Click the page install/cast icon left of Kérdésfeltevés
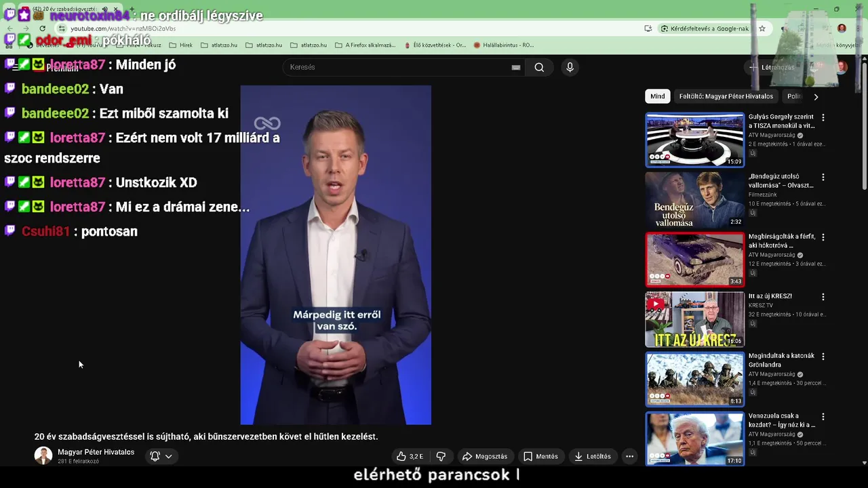This screenshot has height=488, width=868. tap(648, 28)
